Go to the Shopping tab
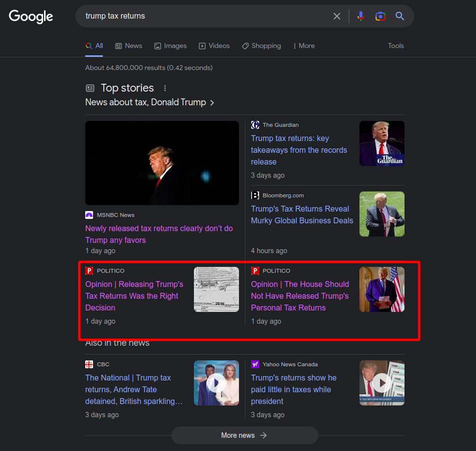 pos(261,46)
